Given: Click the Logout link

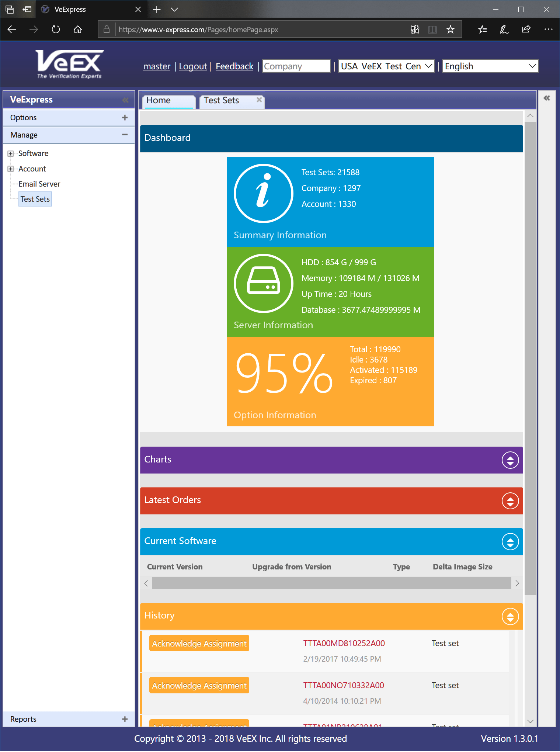Looking at the screenshot, I should click(x=193, y=66).
